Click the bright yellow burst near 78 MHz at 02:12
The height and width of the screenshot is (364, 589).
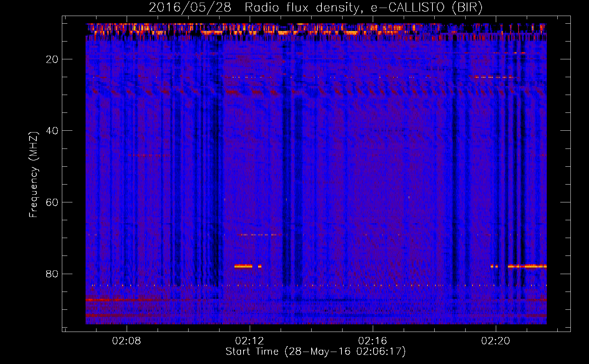[x=243, y=266]
